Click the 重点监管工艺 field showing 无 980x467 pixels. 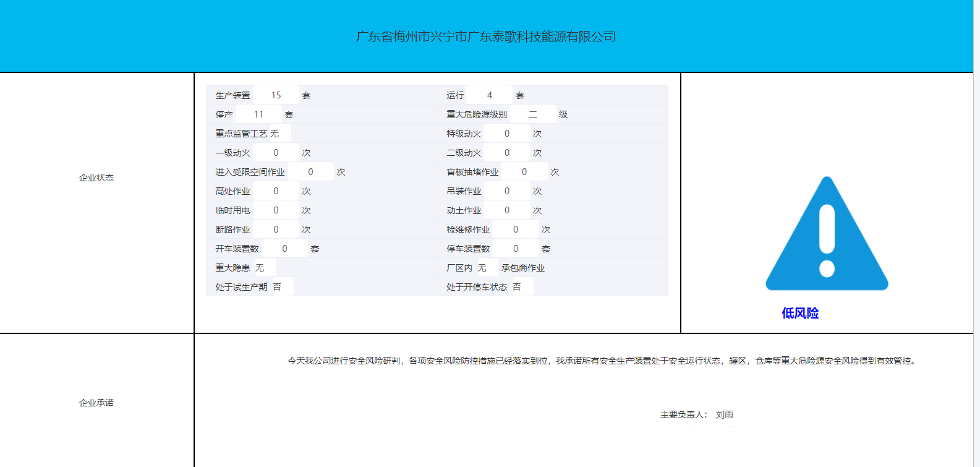tap(280, 134)
